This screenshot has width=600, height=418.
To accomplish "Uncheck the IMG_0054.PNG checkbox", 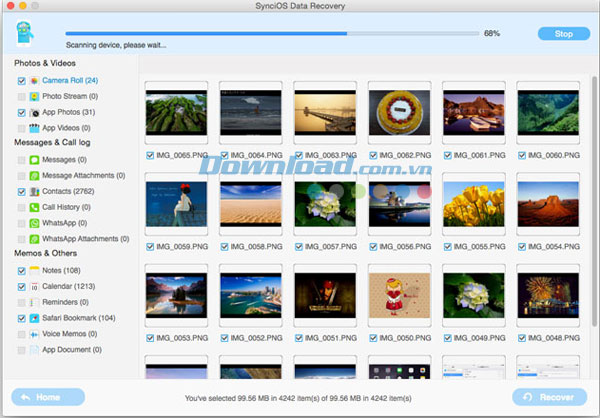I will click(522, 247).
